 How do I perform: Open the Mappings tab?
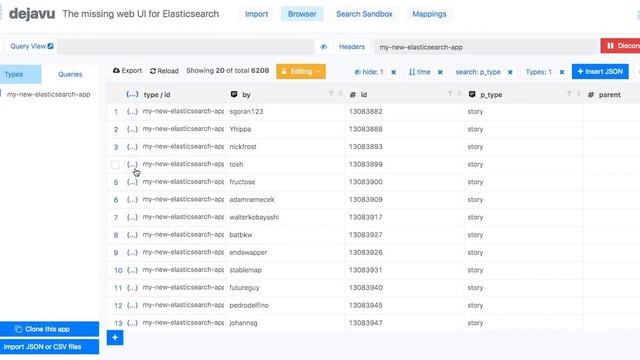click(429, 14)
